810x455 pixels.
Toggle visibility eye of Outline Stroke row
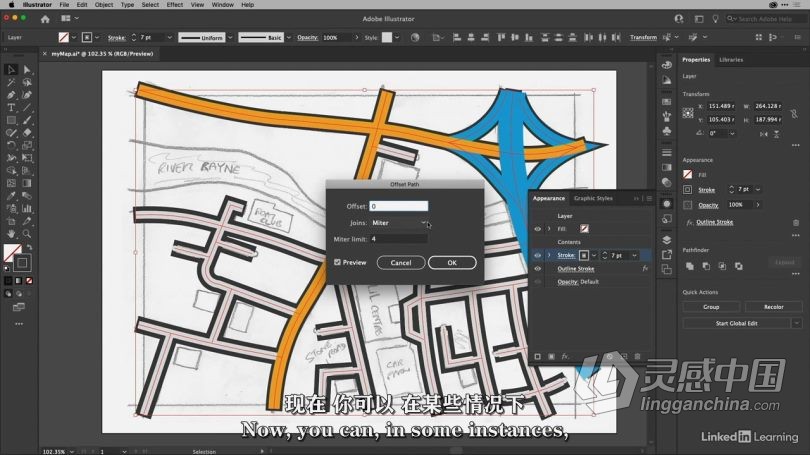537,269
